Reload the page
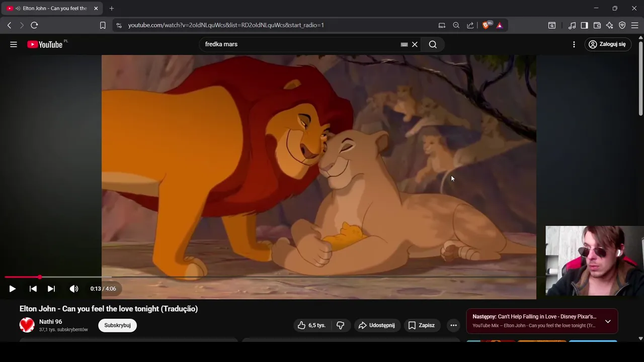644x362 pixels. [34, 25]
